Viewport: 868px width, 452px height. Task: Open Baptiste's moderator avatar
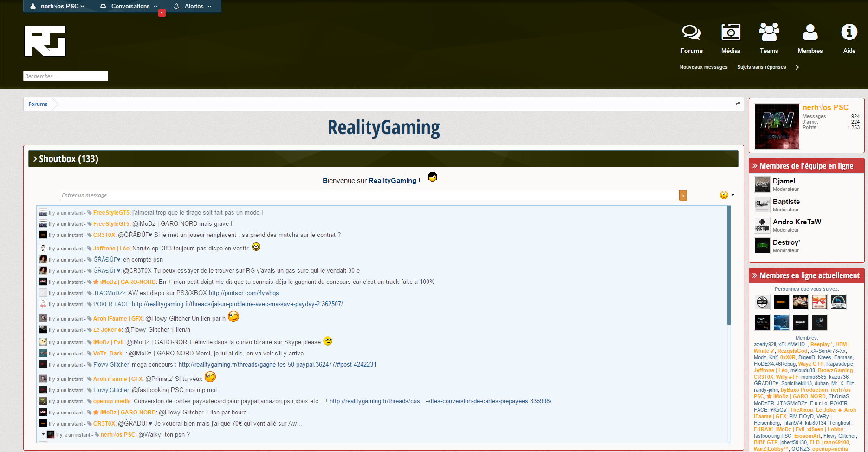click(x=762, y=205)
